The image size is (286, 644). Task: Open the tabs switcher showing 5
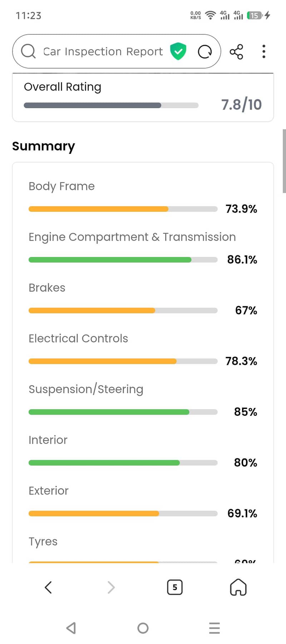pyautogui.click(x=175, y=587)
